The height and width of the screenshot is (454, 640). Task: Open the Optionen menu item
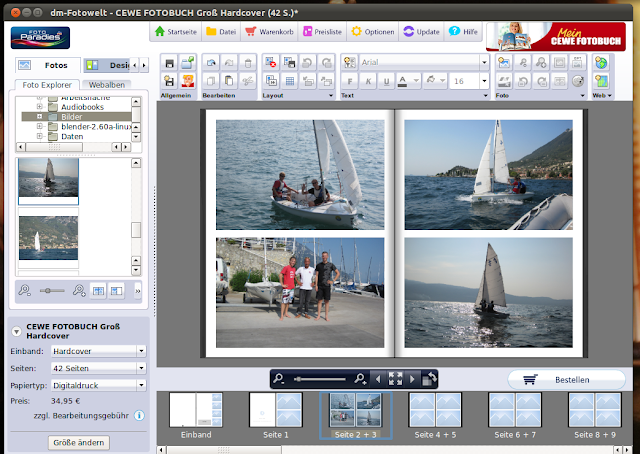(373, 31)
